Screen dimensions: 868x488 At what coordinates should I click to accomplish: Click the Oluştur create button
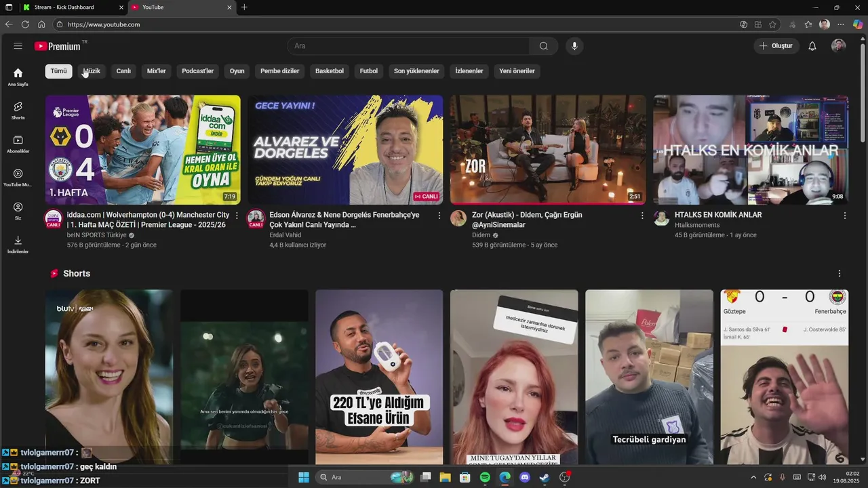776,46
